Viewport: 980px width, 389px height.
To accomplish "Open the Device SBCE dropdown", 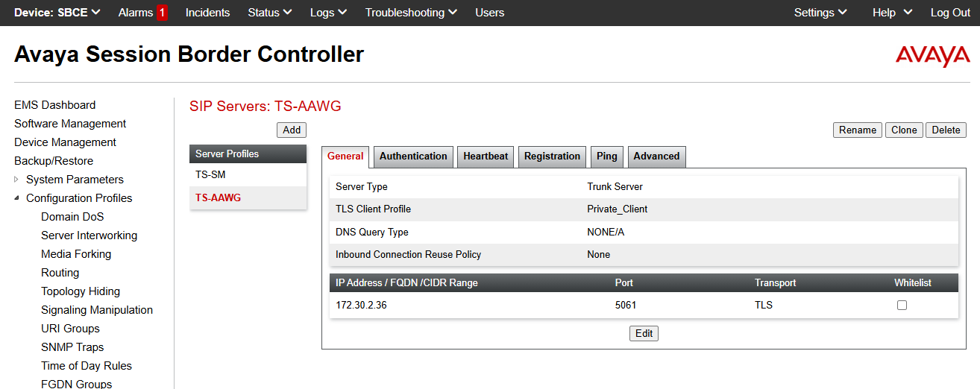I will 57,13.
